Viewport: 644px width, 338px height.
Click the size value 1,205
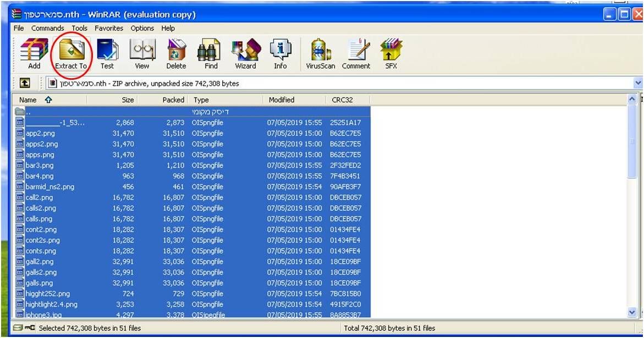click(125, 165)
